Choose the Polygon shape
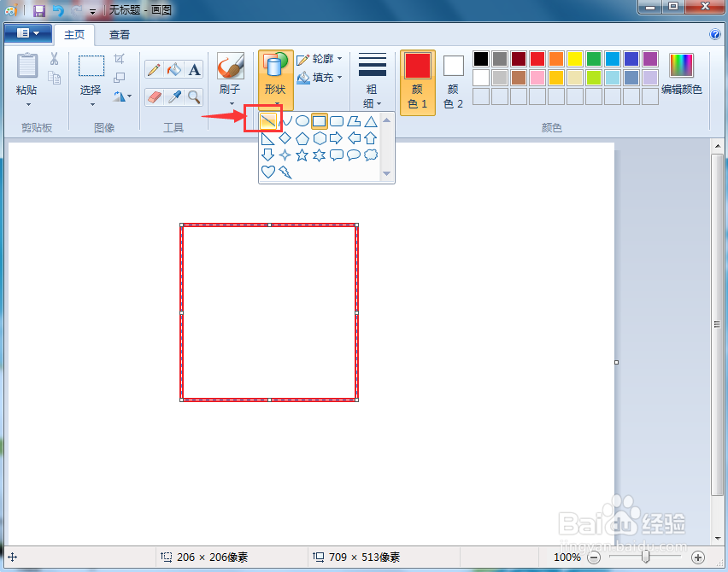Image resolution: width=728 pixels, height=572 pixels. (x=354, y=121)
